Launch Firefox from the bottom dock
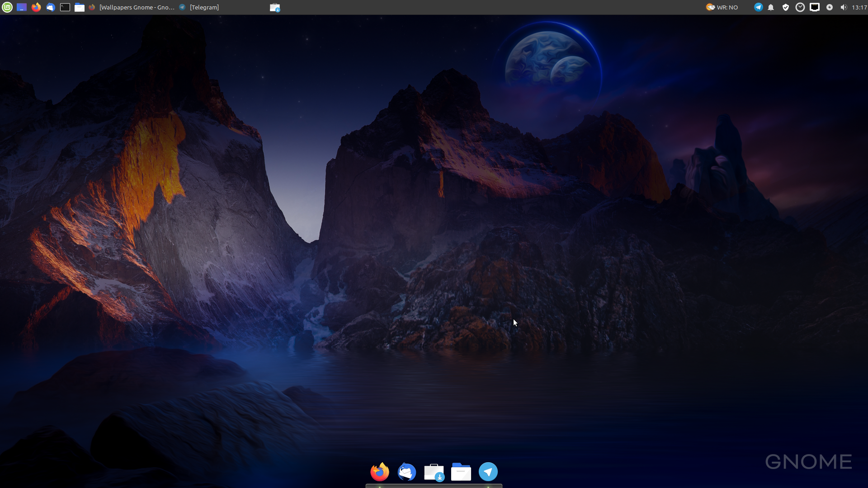The height and width of the screenshot is (488, 868). (380, 472)
